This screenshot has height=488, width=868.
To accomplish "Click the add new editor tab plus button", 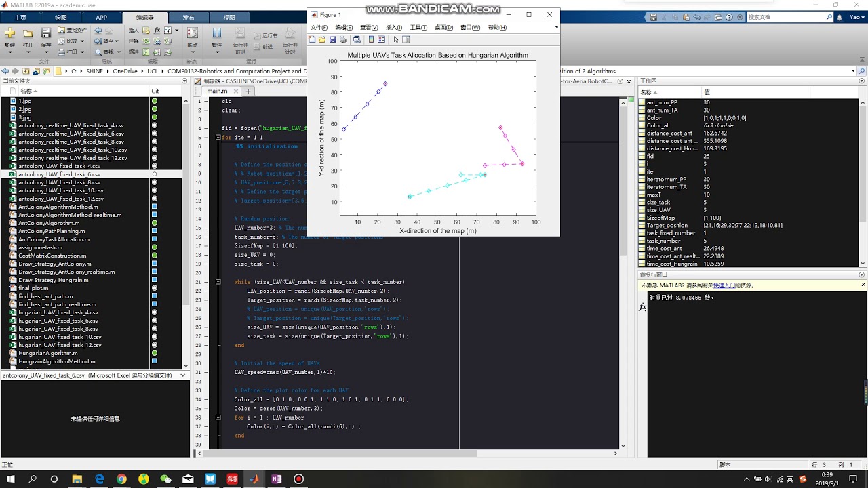I will (248, 91).
